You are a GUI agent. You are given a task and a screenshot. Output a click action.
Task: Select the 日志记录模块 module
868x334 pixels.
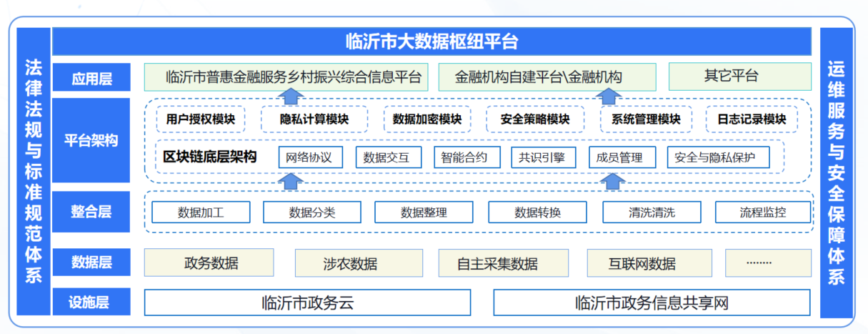point(752,119)
